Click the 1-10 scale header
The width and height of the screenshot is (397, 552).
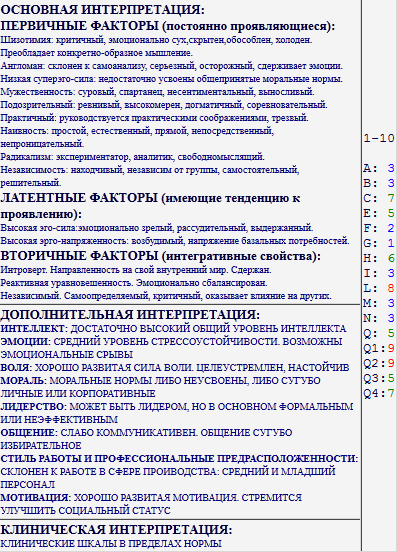click(379, 138)
